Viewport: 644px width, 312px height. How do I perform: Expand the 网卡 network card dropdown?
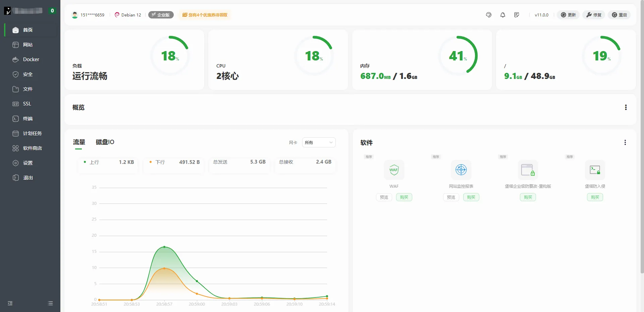[318, 142]
